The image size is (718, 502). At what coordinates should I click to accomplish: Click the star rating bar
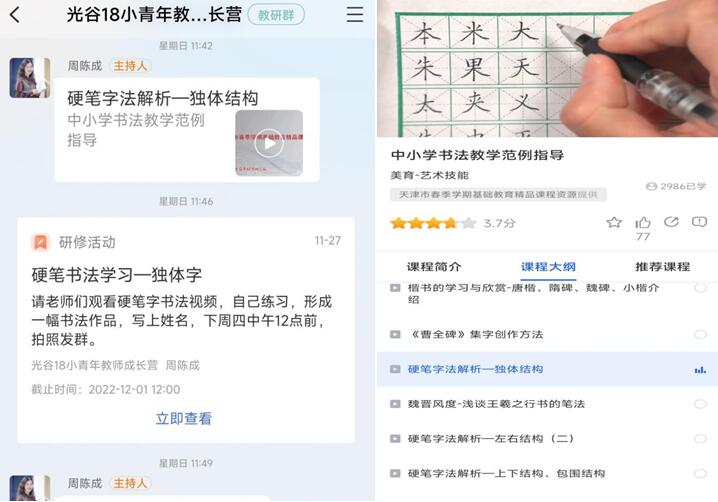pyautogui.click(x=433, y=223)
